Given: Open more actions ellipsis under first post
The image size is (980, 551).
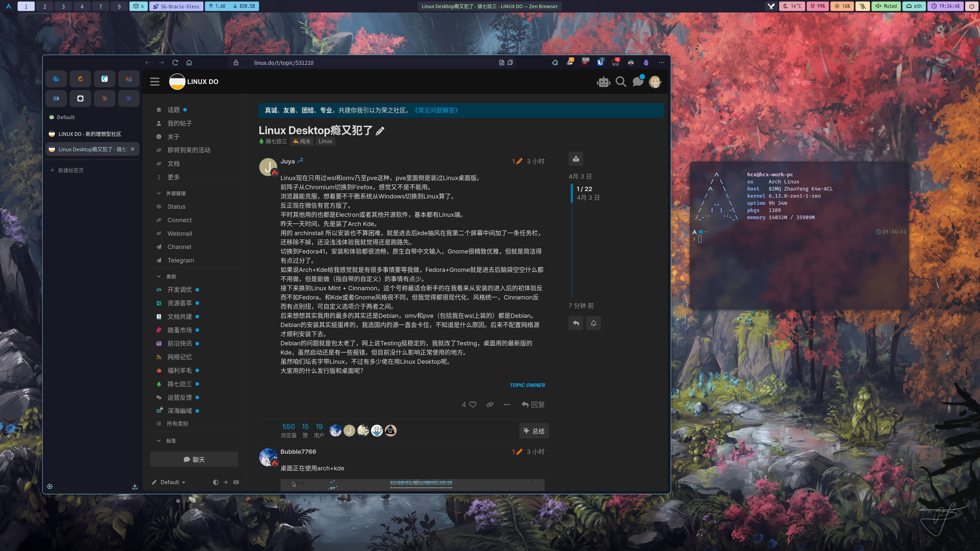Looking at the screenshot, I should [507, 405].
